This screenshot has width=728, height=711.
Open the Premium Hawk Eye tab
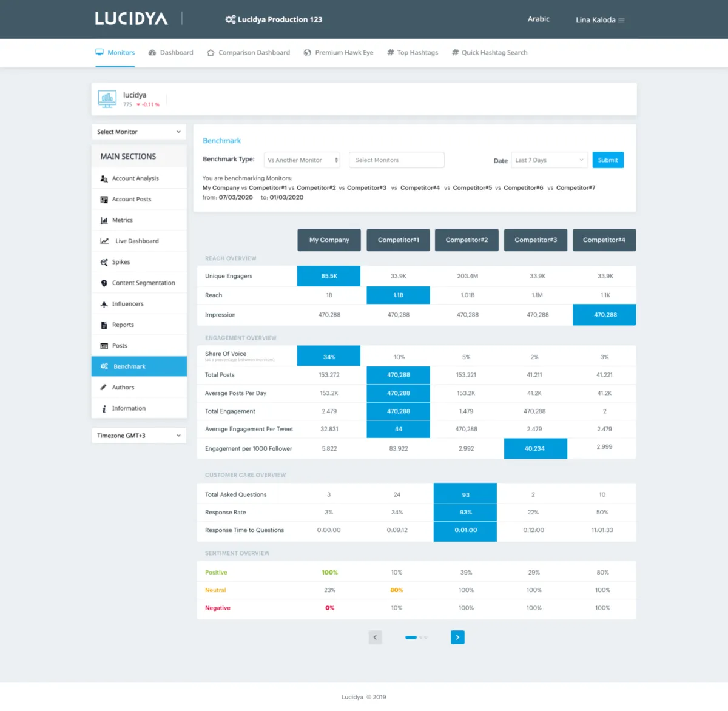(339, 53)
